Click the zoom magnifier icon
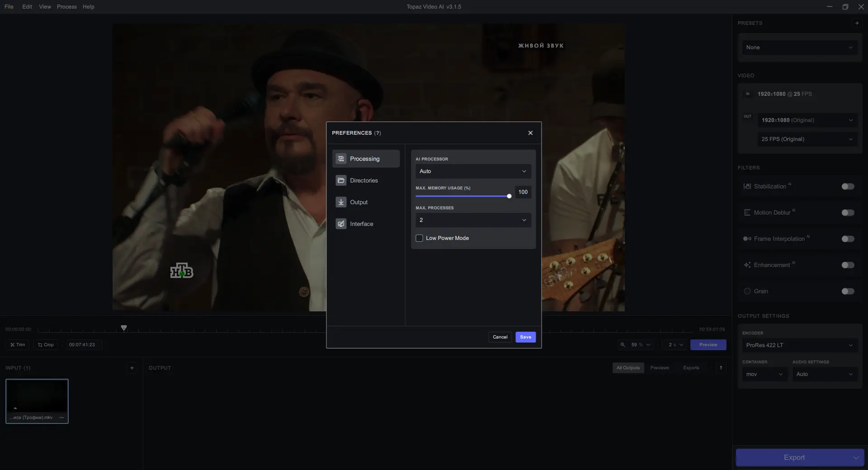 [x=623, y=345]
